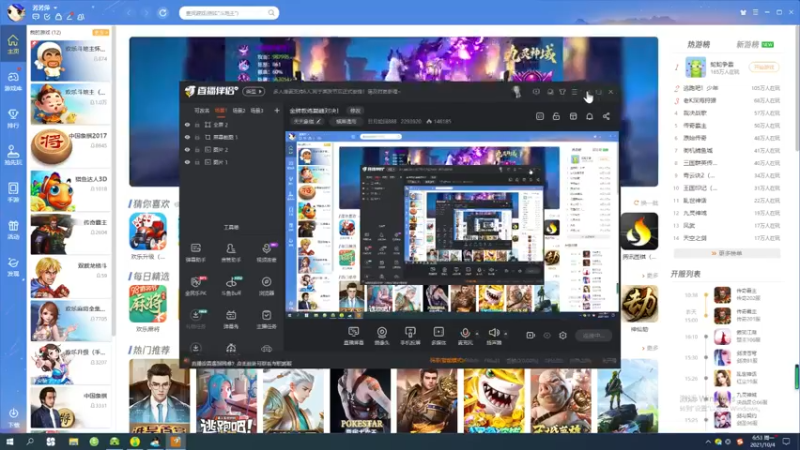
Task: Refresh the game hall page
Action: [x=163, y=13]
